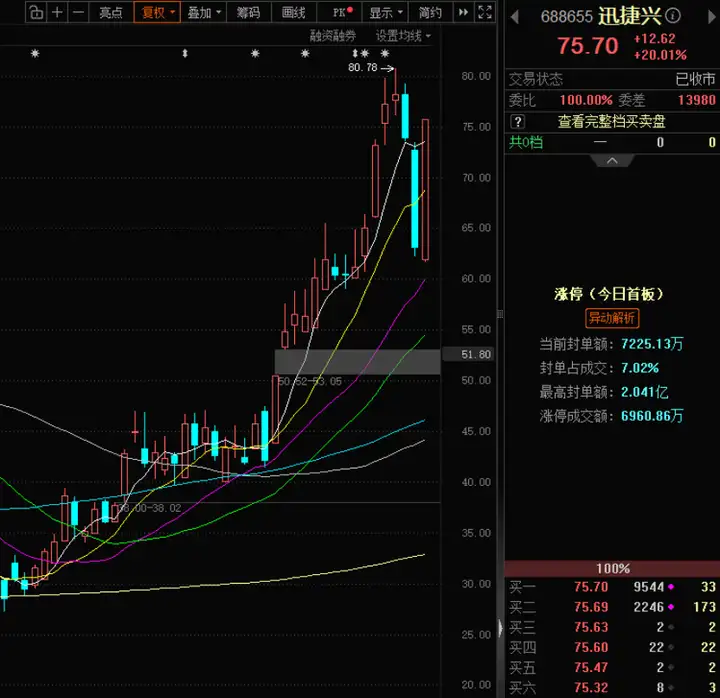The image size is (720, 698).
Task: Click the fullscreen expand icon
Action: coord(485,12)
